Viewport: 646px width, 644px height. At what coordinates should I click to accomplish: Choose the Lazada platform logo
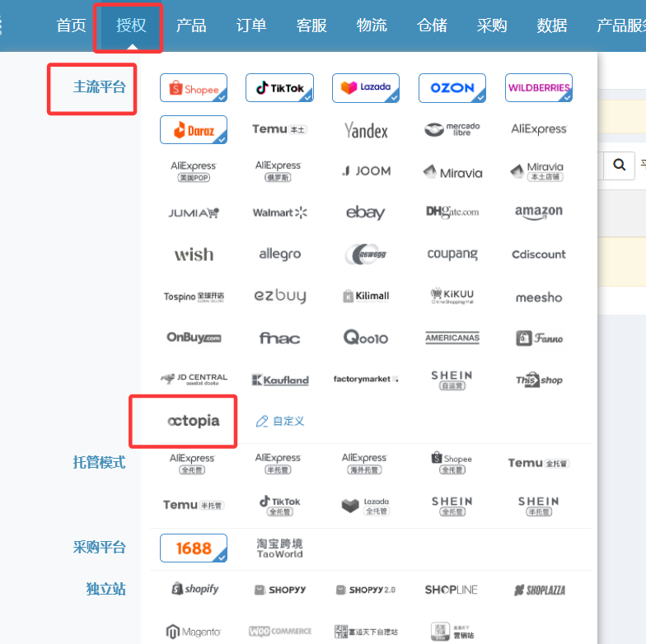pyautogui.click(x=366, y=87)
